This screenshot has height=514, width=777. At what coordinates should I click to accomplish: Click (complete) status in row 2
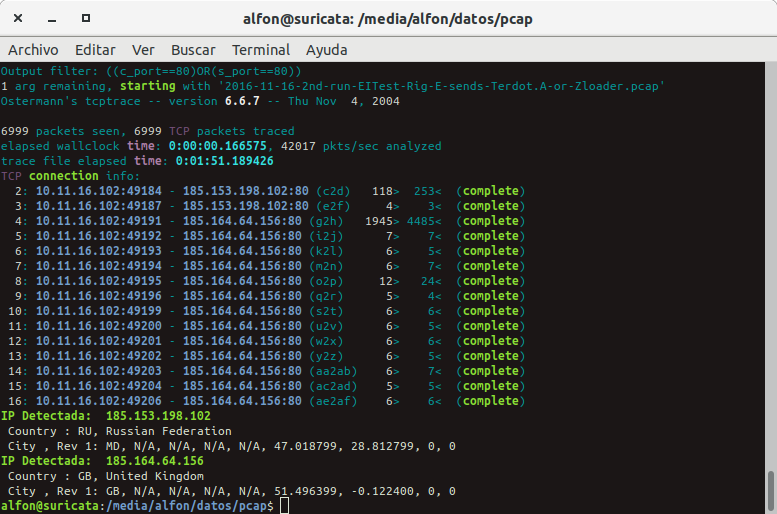pos(491,191)
